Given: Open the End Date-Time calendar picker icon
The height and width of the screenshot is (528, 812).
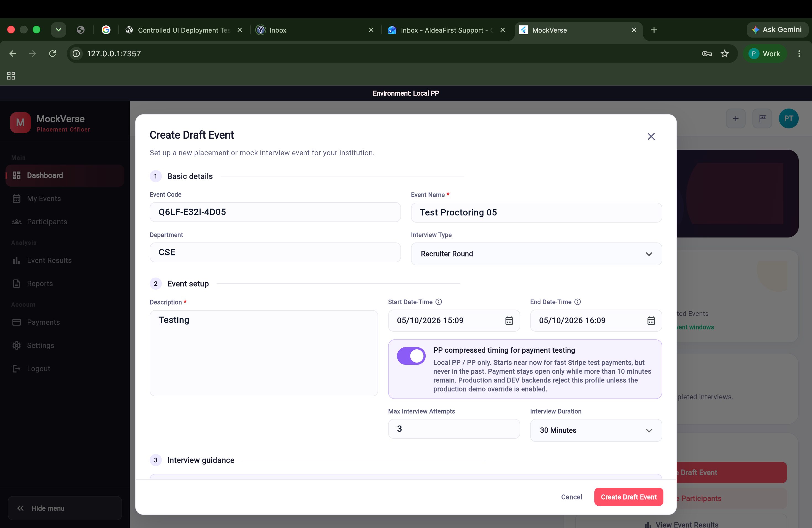Looking at the screenshot, I should [x=651, y=321].
